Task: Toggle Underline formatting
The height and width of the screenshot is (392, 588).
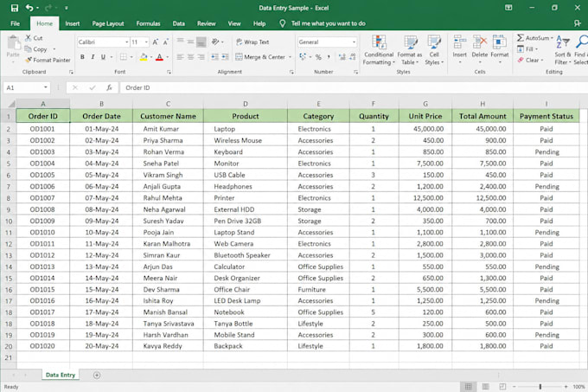Action: pos(103,57)
